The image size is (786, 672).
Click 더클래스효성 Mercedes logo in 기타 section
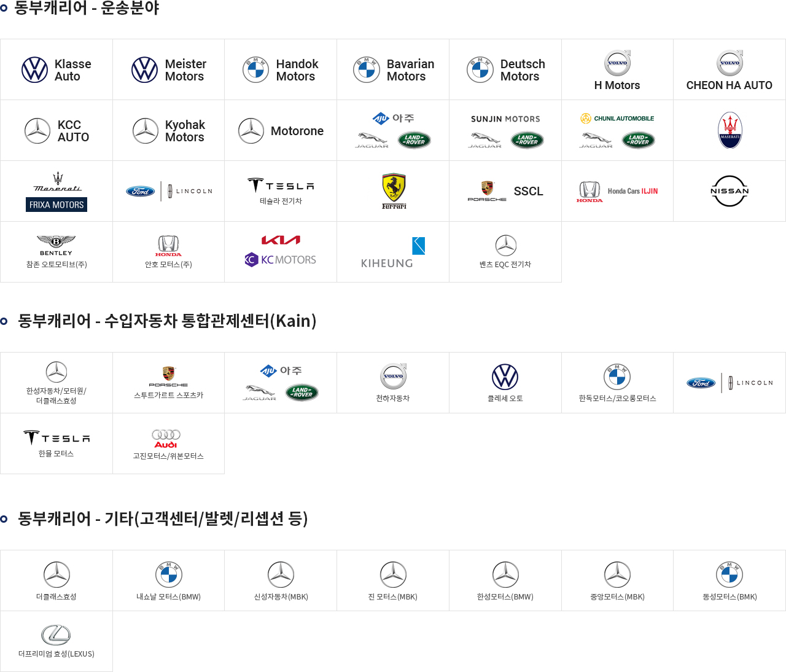click(x=56, y=575)
